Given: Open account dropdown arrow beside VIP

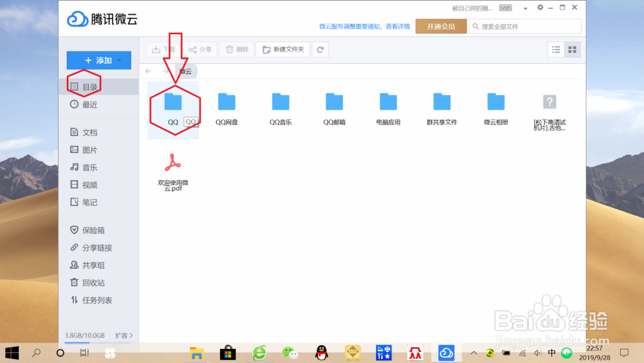Looking at the screenshot, I should [525, 8].
